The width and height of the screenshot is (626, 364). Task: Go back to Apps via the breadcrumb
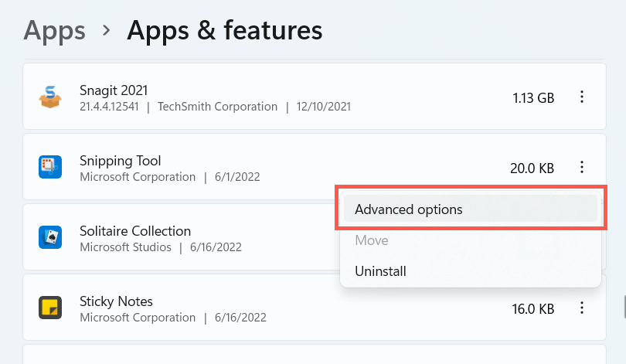pyautogui.click(x=54, y=30)
